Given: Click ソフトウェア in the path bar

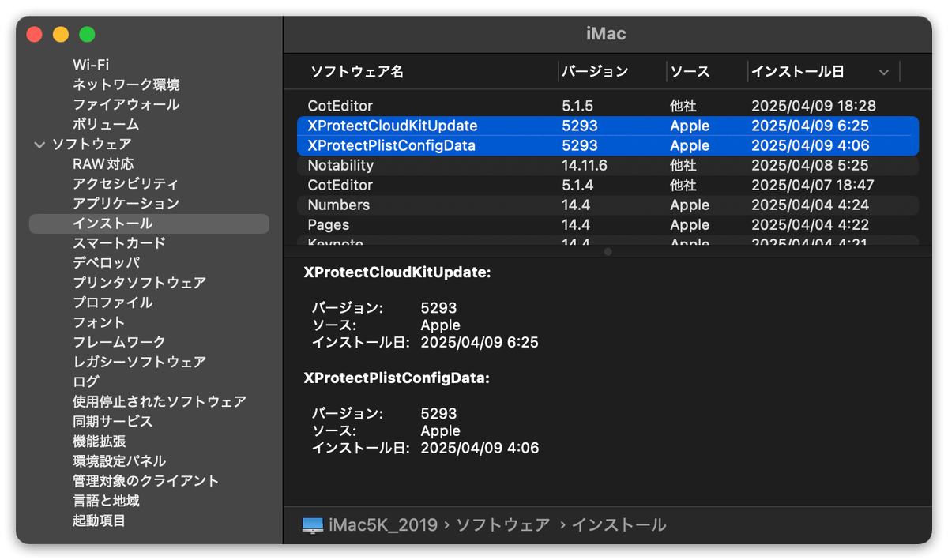Looking at the screenshot, I should pos(503,525).
